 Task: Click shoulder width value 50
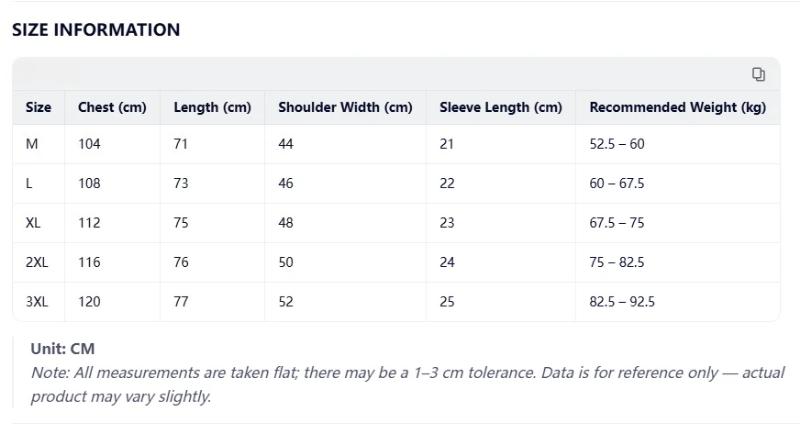tap(286, 262)
